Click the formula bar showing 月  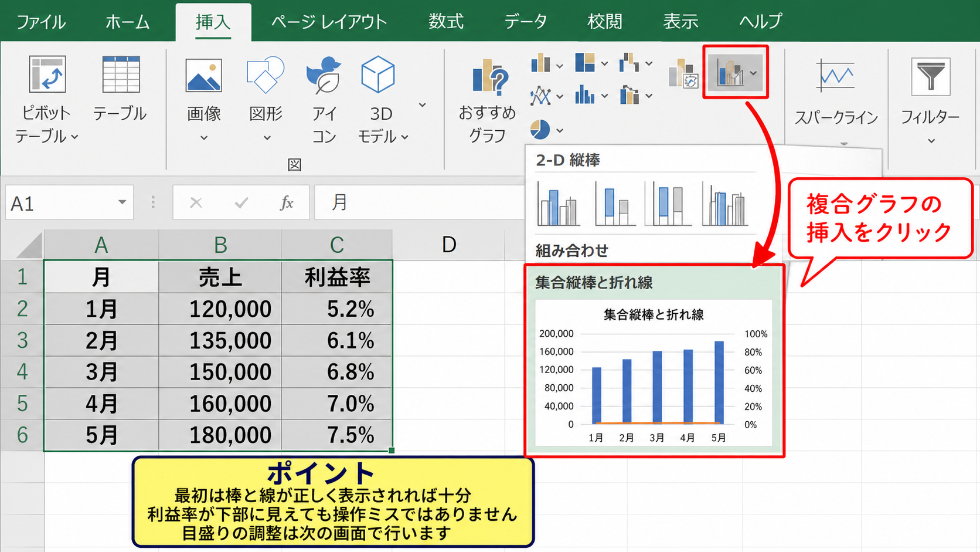pyautogui.click(x=420, y=202)
